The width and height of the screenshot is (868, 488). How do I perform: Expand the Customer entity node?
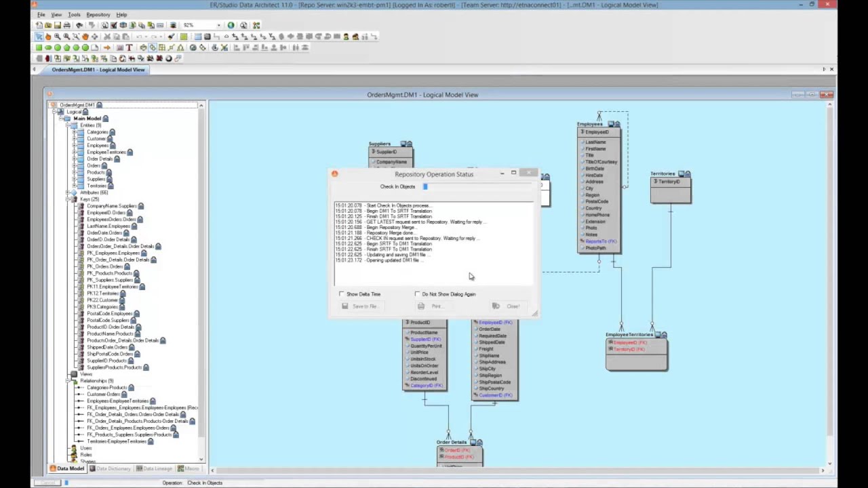pos(74,139)
